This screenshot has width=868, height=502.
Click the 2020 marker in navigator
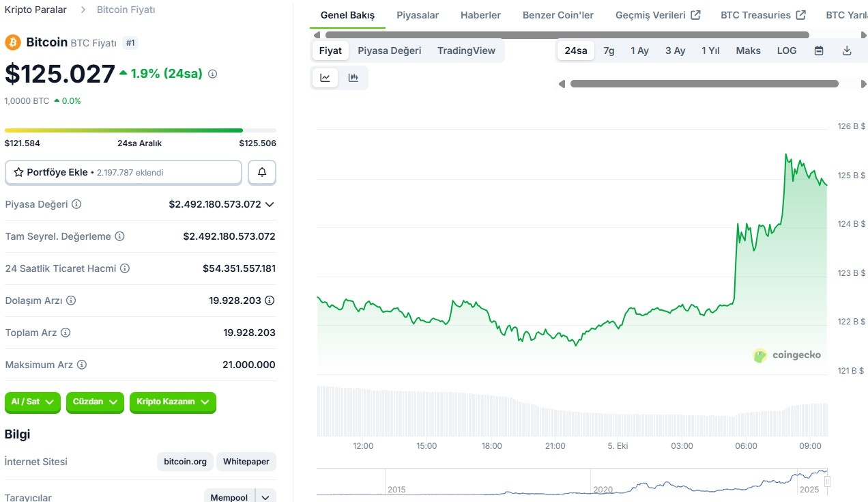(603, 490)
